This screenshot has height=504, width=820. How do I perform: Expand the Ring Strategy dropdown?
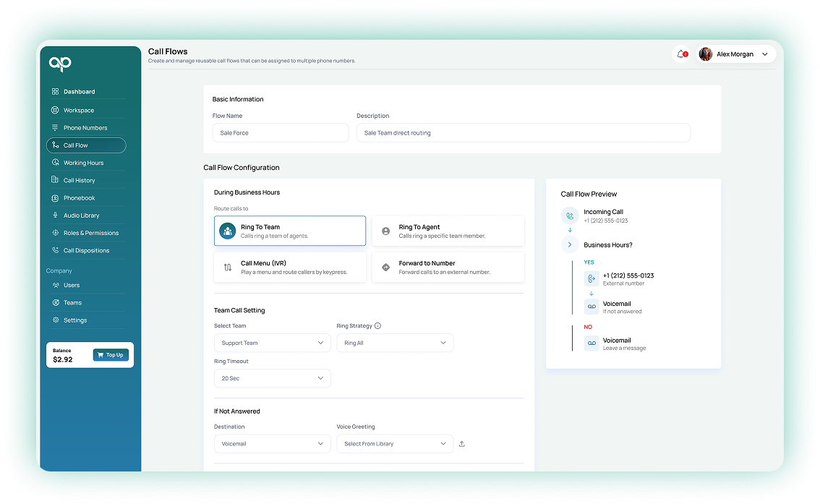[x=395, y=343]
